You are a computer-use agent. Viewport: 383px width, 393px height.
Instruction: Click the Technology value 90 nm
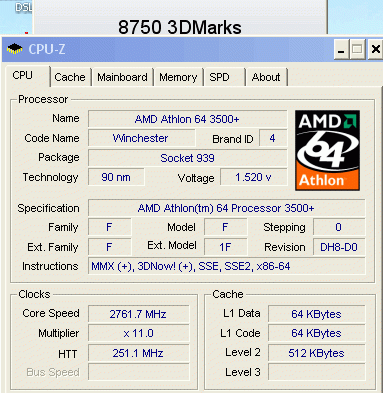pyautogui.click(x=116, y=177)
